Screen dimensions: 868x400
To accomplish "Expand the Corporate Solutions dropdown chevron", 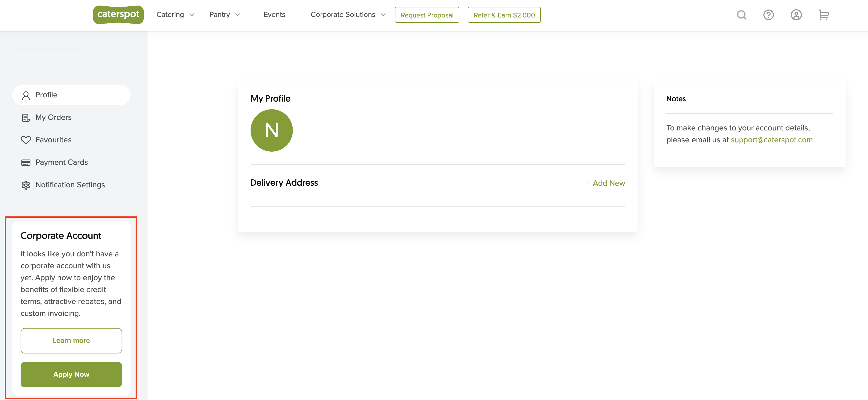I will [x=383, y=15].
